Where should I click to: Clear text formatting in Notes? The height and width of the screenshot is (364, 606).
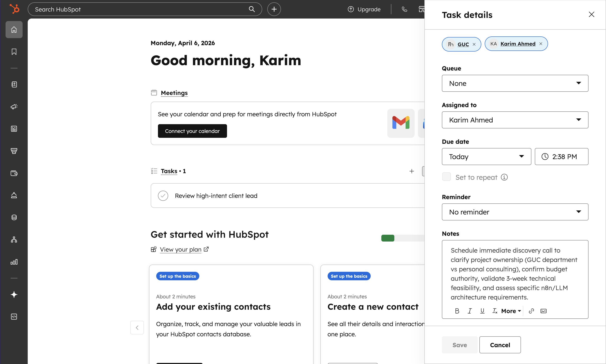tap(495, 311)
